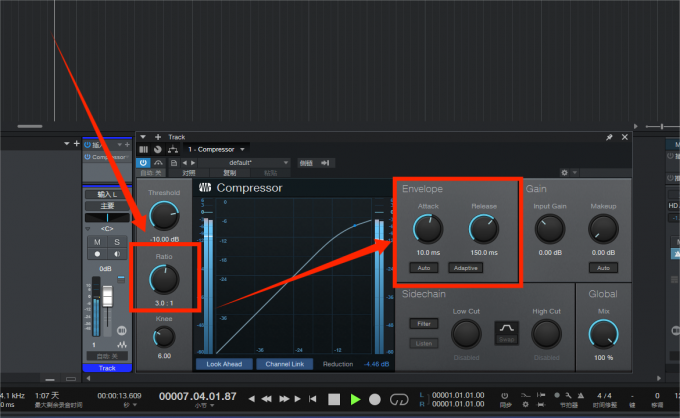The height and width of the screenshot is (418, 680).
Task: Pin the Compressor plugin window
Action: point(609,137)
